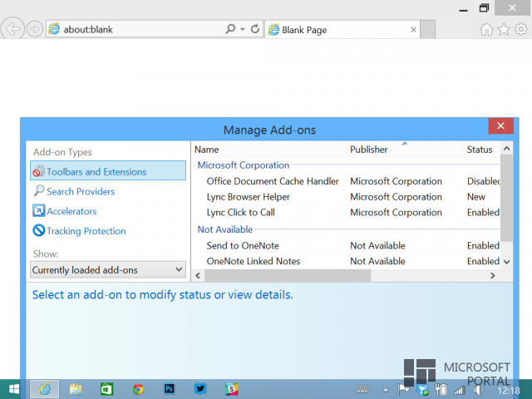Click Internet Explorer taskbar icon

[x=44, y=389]
